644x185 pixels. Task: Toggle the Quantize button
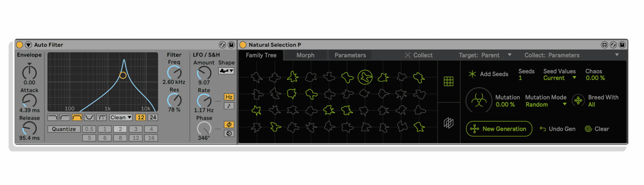[64, 129]
